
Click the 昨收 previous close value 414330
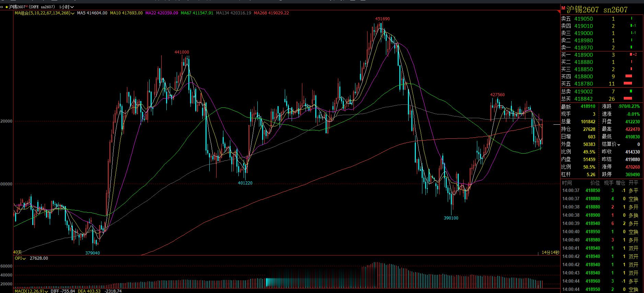click(633, 152)
